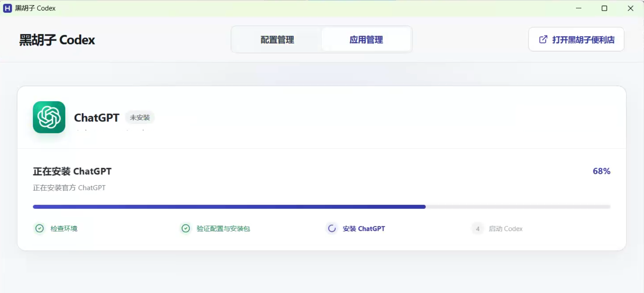The width and height of the screenshot is (644, 293).
Task: Click the ChatGPT app name heading
Action: (97, 118)
